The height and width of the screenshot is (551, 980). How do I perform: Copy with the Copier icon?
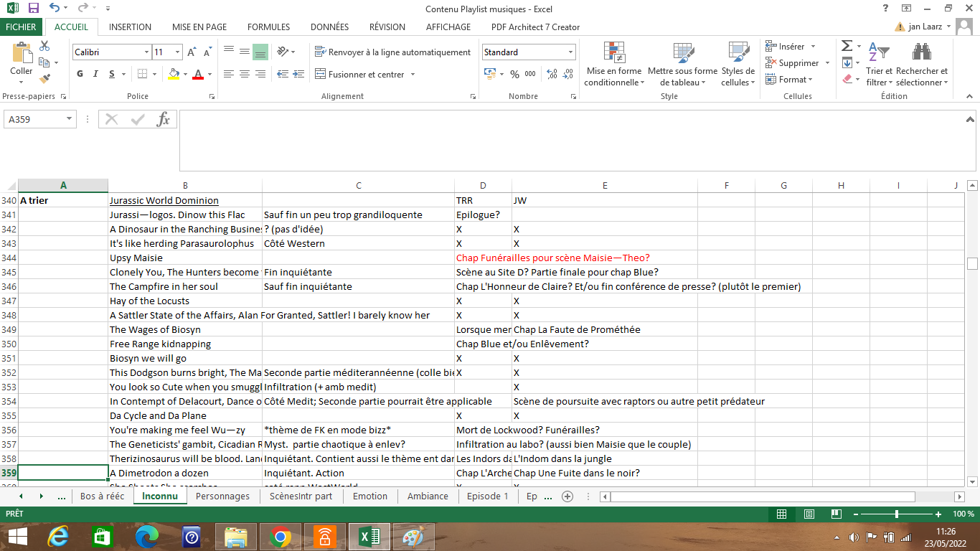tap(44, 62)
